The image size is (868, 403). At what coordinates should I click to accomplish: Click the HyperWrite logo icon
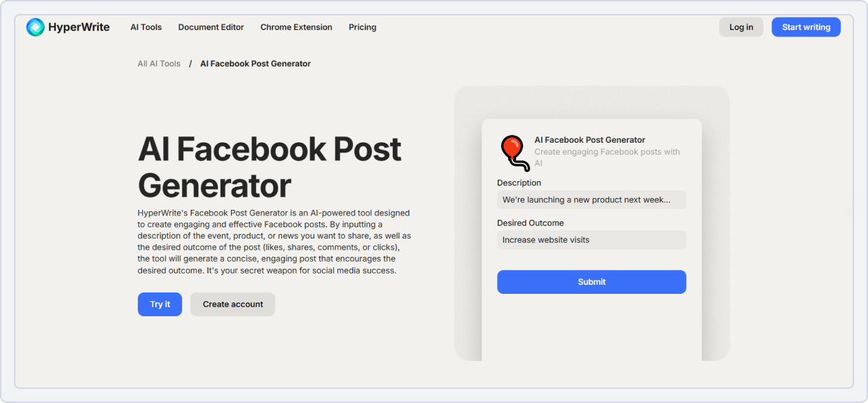(x=36, y=27)
